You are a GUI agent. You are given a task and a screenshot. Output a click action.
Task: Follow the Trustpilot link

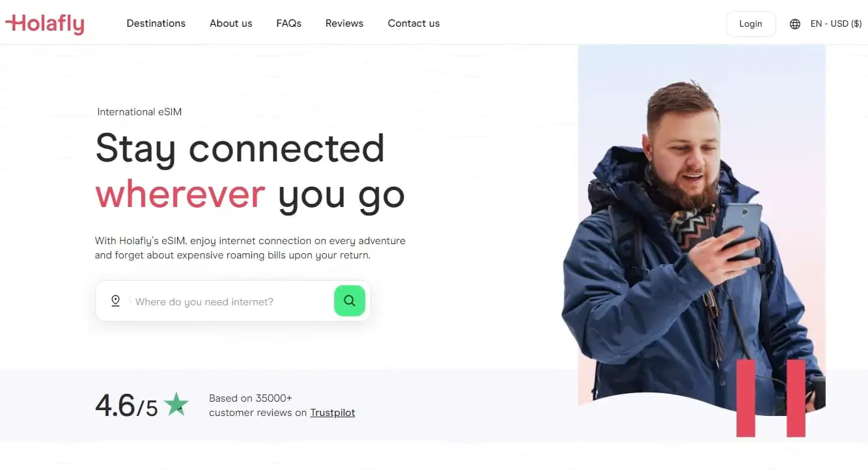click(332, 413)
